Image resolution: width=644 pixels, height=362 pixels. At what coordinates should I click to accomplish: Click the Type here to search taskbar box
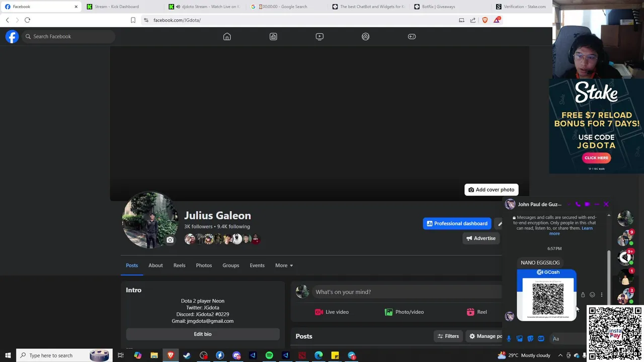(63, 355)
